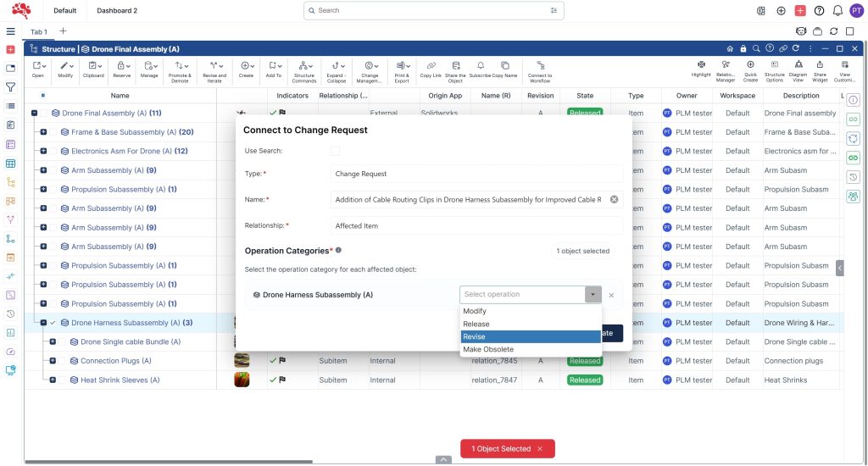Collapse Drone Harness Subassembly node
The height and width of the screenshot is (466, 868).
click(x=44, y=323)
